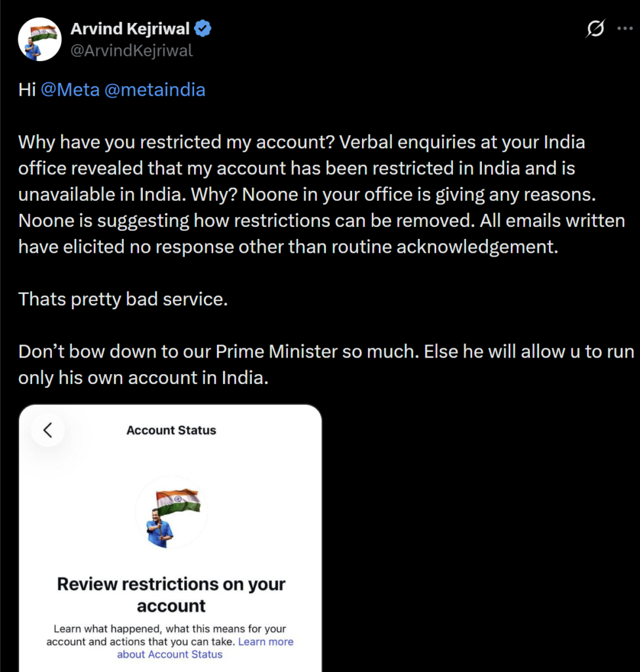Viewport: 640px width, 672px height.
Task: Open the @ArvindKejriwal handle
Action: [x=132, y=51]
